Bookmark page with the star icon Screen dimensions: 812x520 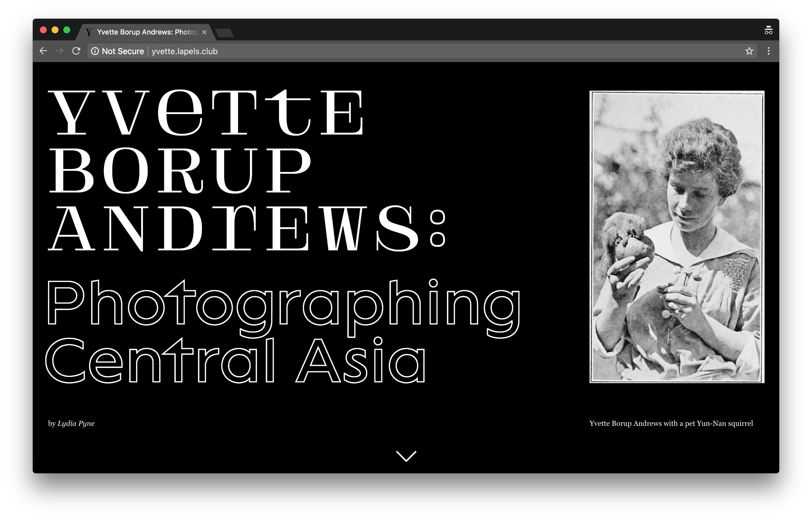pyautogui.click(x=749, y=51)
